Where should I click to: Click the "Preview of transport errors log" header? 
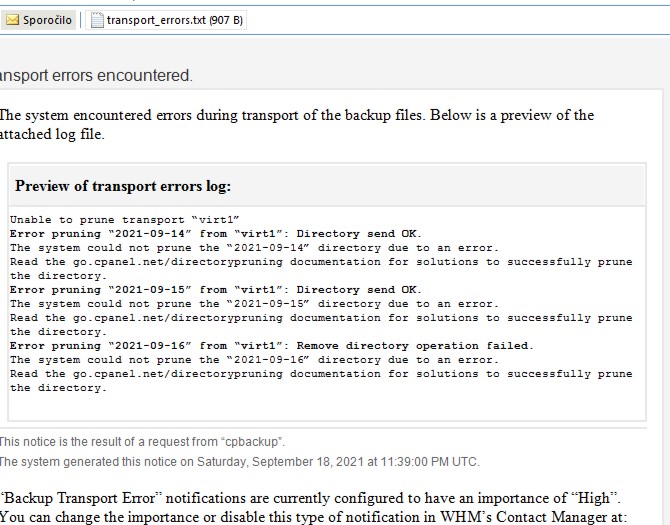(123, 186)
